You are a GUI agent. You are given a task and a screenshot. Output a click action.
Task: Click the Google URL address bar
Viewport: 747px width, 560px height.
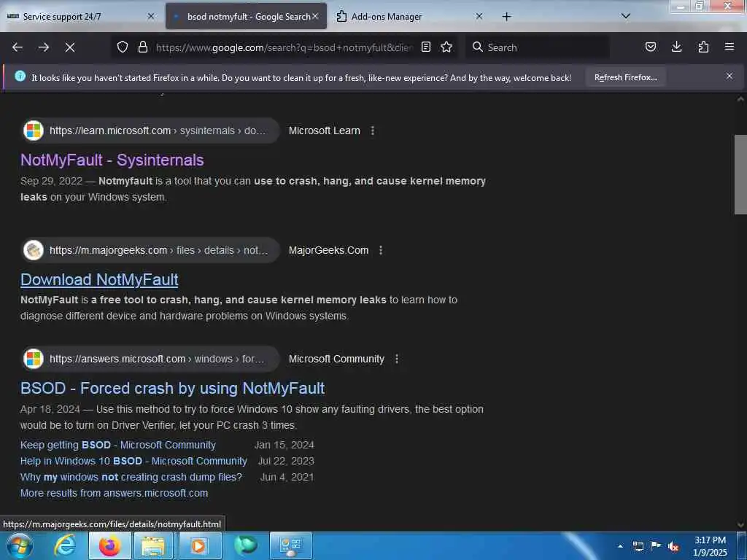click(285, 47)
